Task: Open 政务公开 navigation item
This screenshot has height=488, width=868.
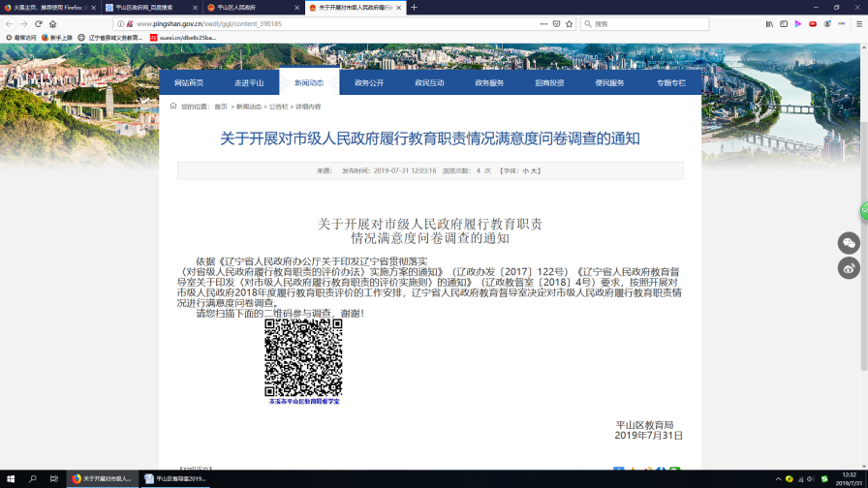Action: coord(369,83)
